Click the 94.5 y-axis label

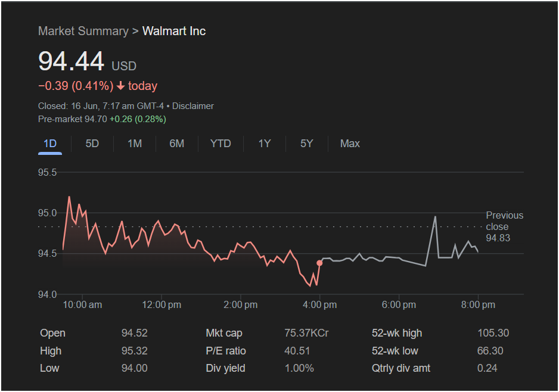[48, 254]
